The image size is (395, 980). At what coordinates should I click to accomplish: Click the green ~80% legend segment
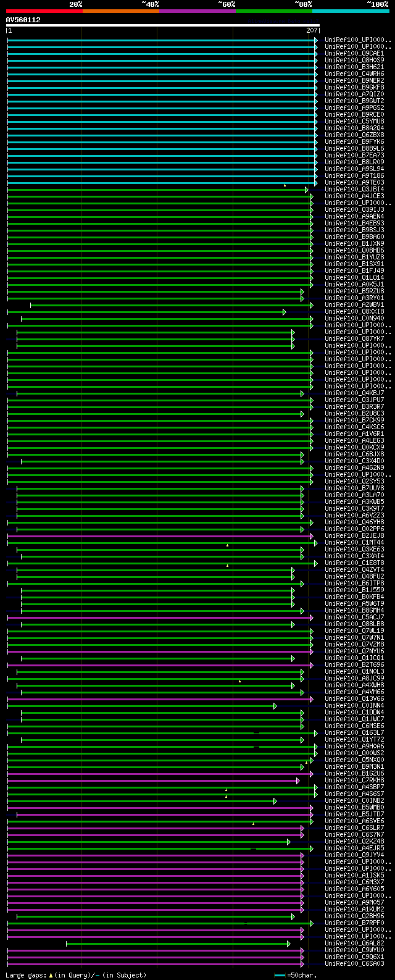(x=274, y=10)
